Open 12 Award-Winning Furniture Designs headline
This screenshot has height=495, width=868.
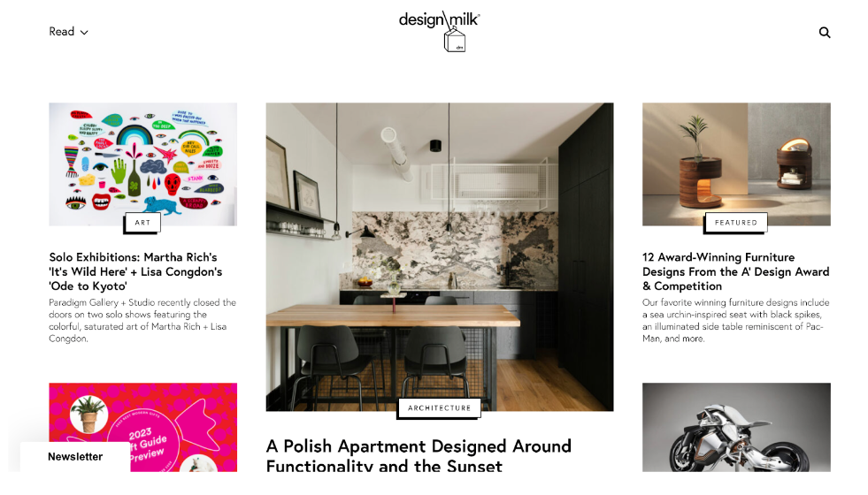pyautogui.click(x=735, y=271)
